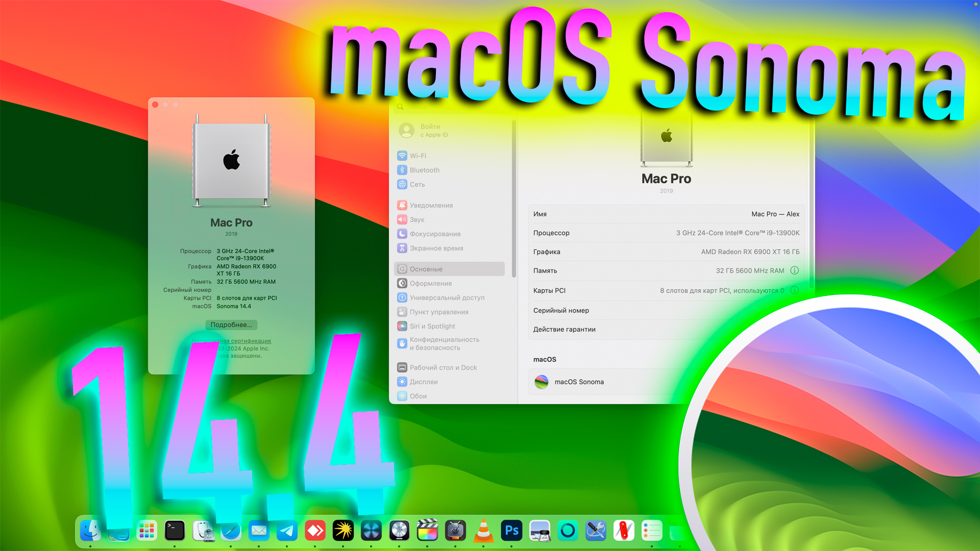Image resolution: width=980 pixels, height=551 pixels.
Task: Click the Подробнее... button in About window
Action: [x=231, y=325]
